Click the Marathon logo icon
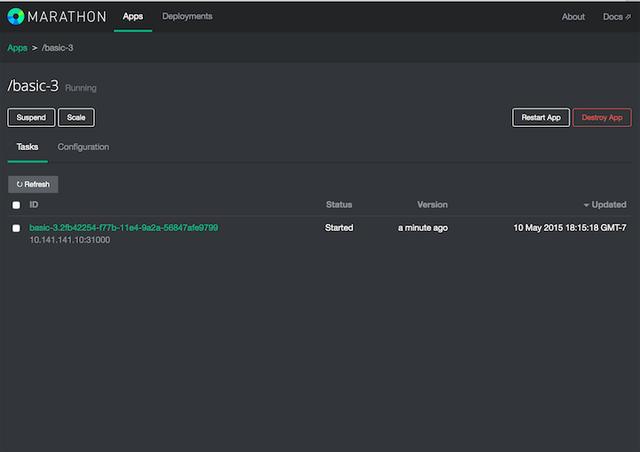This screenshot has width=640, height=452. tap(16, 16)
